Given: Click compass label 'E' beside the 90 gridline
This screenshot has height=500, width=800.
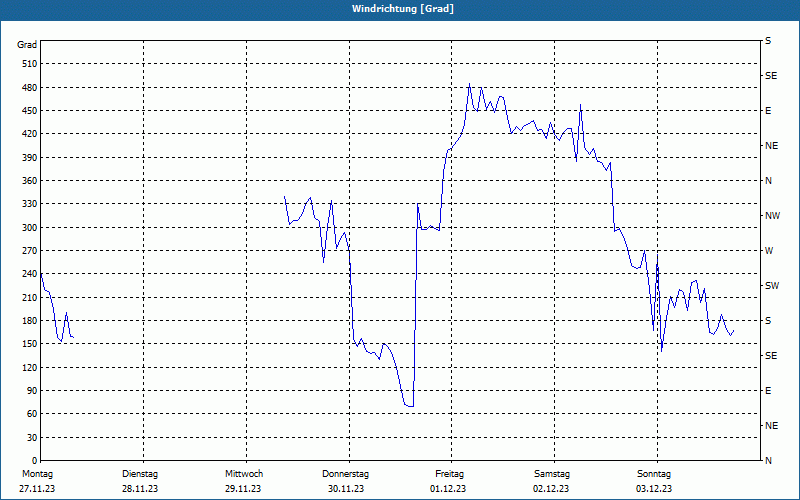Looking at the screenshot, I should pos(768,391).
